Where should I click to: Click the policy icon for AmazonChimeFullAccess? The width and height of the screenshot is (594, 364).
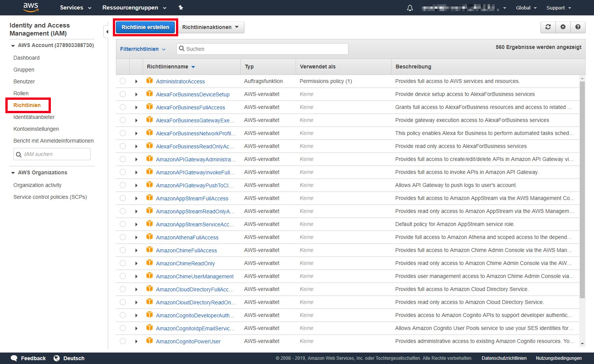(150, 250)
